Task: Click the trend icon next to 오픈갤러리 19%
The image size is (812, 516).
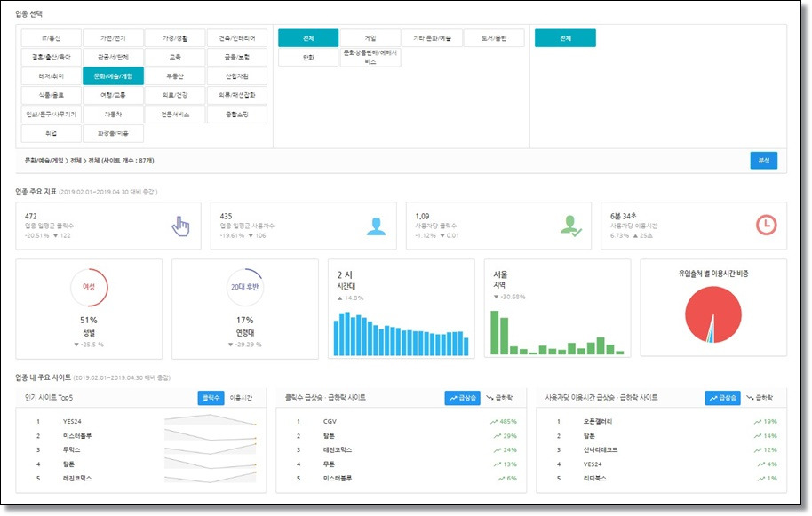Action: coord(758,422)
